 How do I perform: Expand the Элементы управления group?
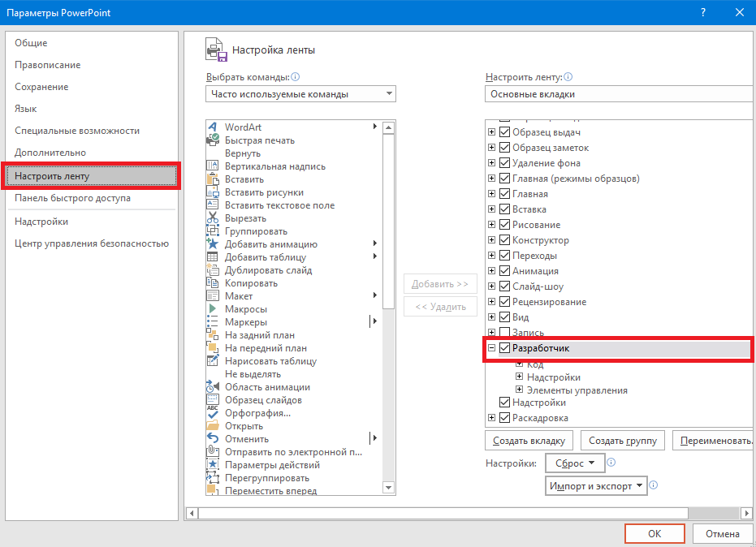[x=519, y=390]
